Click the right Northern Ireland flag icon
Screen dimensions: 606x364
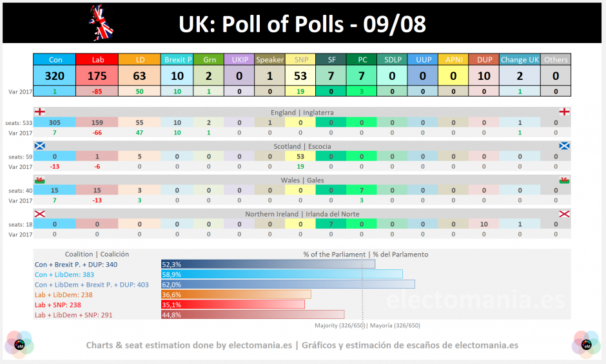(564, 214)
